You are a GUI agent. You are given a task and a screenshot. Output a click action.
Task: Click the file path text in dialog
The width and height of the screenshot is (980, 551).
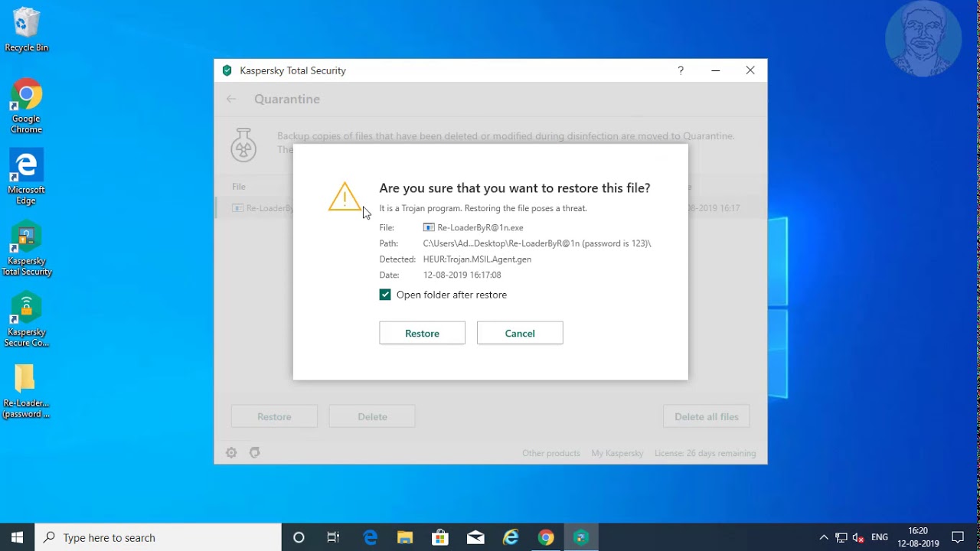click(x=537, y=243)
